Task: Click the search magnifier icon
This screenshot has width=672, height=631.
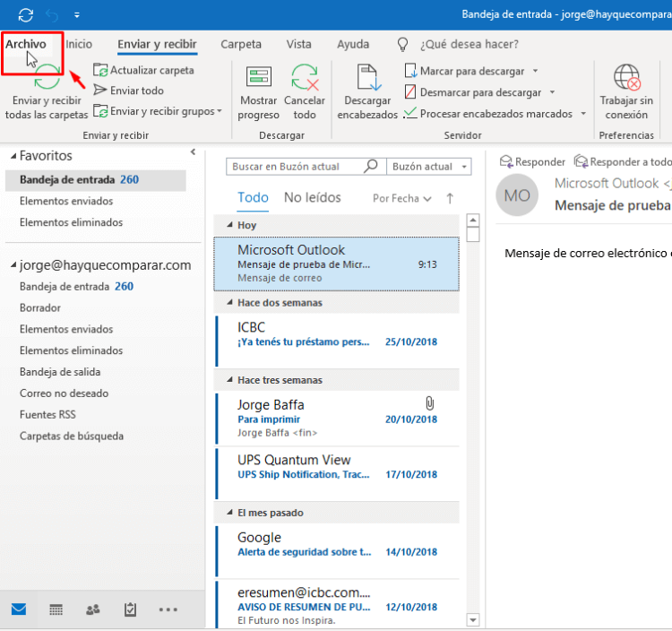Action: coord(371,166)
